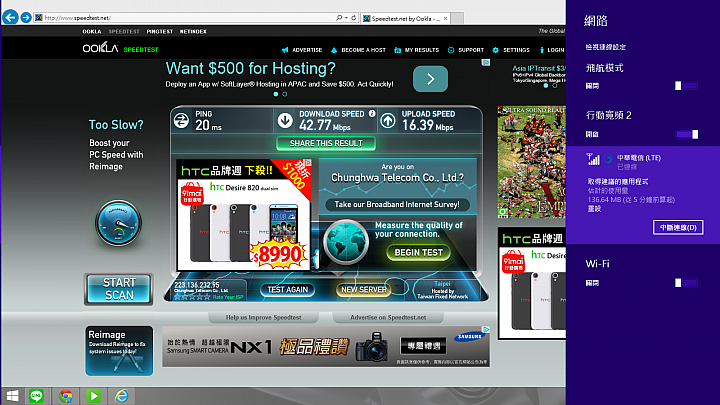Open PINGTEST top navigation link
The image size is (720, 405).
click(x=160, y=32)
